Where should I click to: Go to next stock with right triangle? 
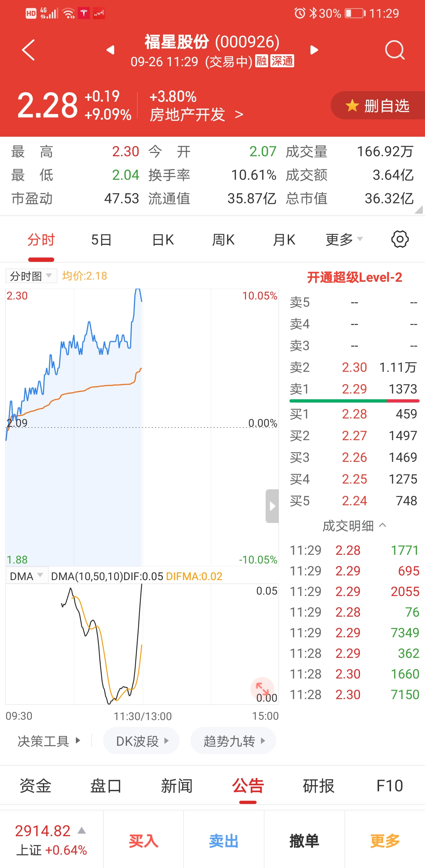(314, 50)
